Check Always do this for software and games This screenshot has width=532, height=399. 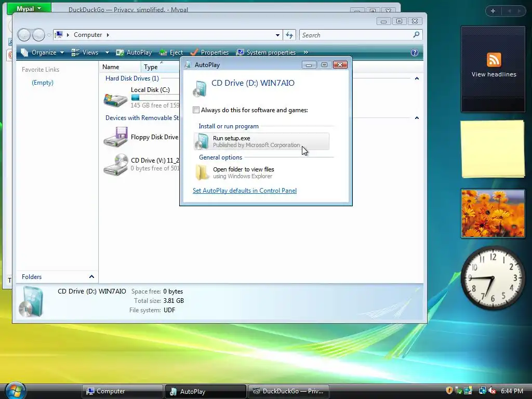(x=196, y=110)
